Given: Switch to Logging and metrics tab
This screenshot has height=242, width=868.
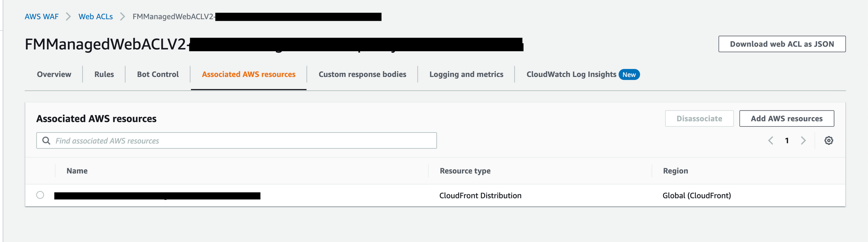Looking at the screenshot, I should 467,74.
